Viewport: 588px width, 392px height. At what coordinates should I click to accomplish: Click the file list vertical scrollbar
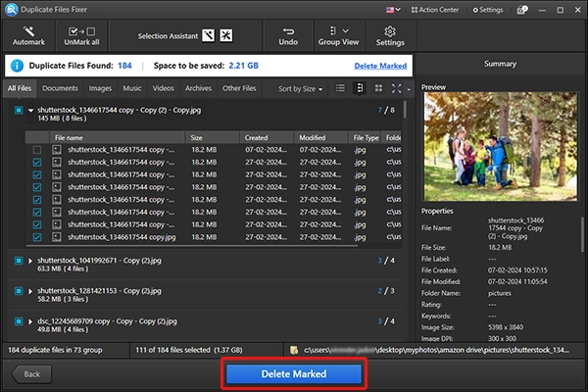(x=405, y=111)
